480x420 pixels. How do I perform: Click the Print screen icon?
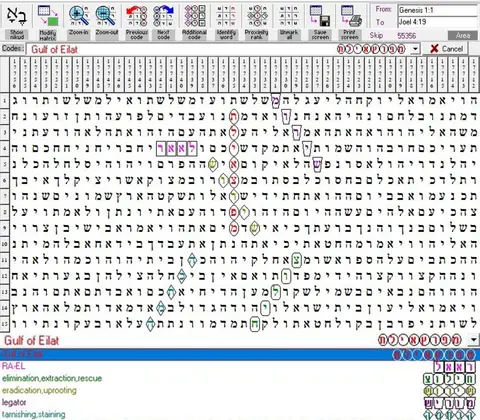coord(350,16)
